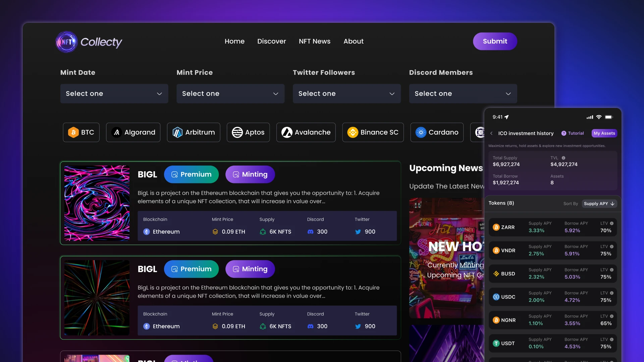Click the TVL info tooltip icon
Image resolution: width=644 pixels, height=362 pixels.
coord(564,158)
